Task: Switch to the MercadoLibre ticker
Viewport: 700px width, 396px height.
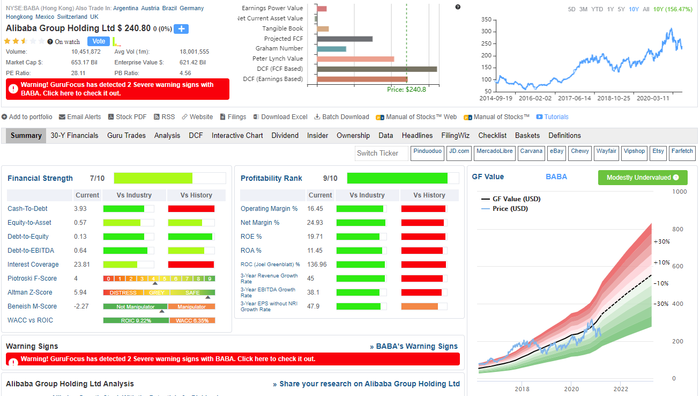Action: pyautogui.click(x=495, y=153)
